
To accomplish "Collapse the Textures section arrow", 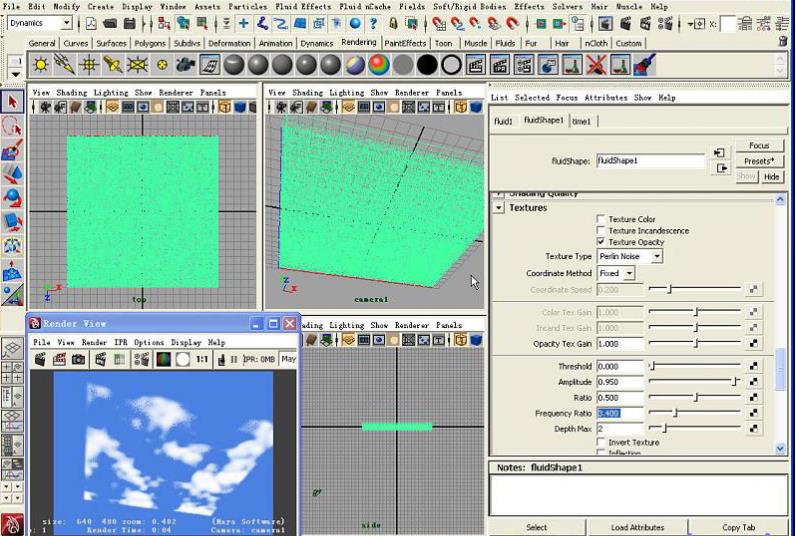I will point(499,208).
